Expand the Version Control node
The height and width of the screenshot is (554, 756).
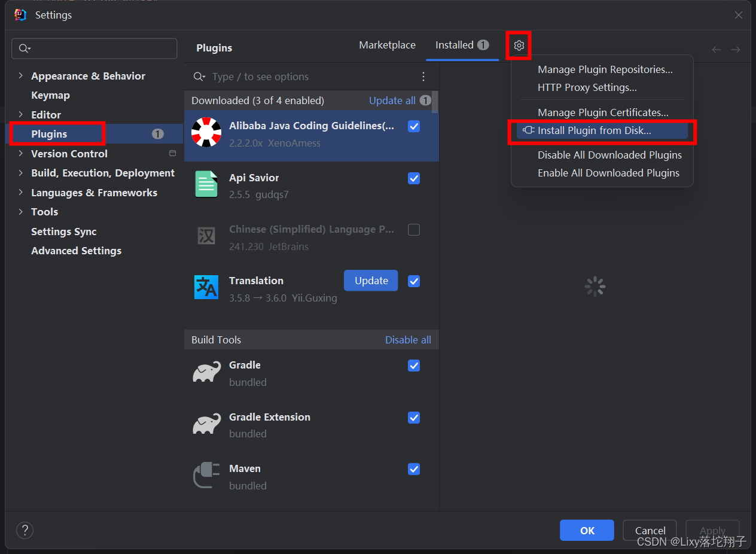[x=21, y=153]
